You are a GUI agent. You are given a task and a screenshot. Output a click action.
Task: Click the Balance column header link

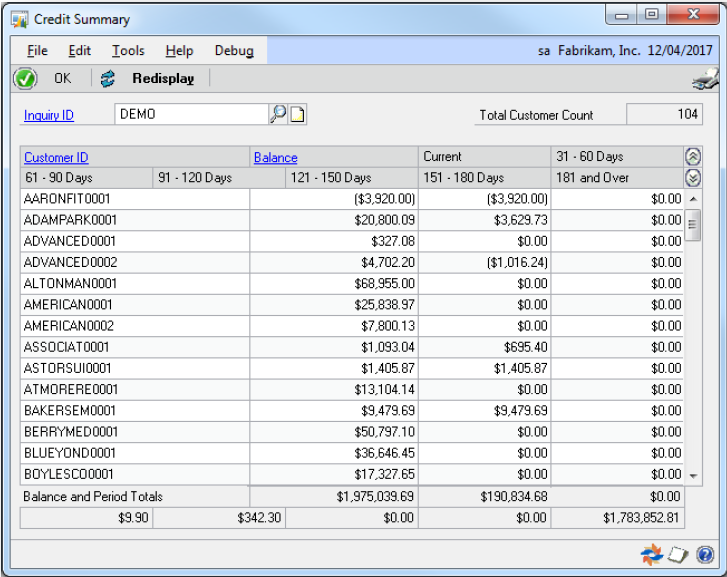click(x=275, y=157)
